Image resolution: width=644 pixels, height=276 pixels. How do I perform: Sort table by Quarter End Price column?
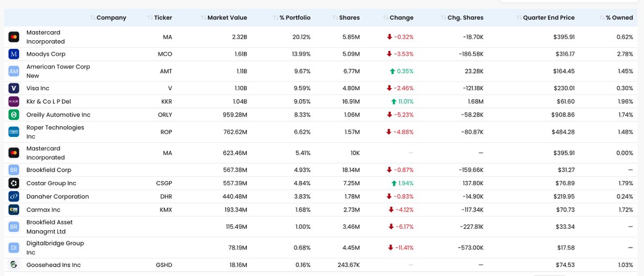[545, 18]
